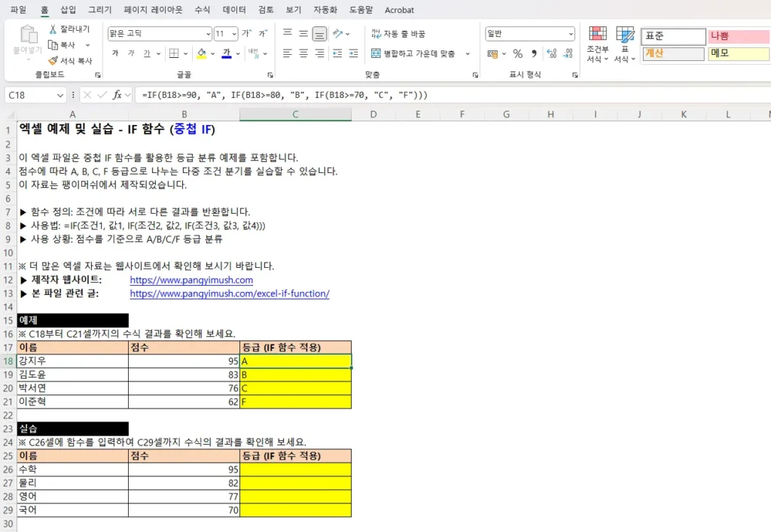Screen dimensions: 771x532
Task: Toggle underline formatting
Action: click(147, 53)
